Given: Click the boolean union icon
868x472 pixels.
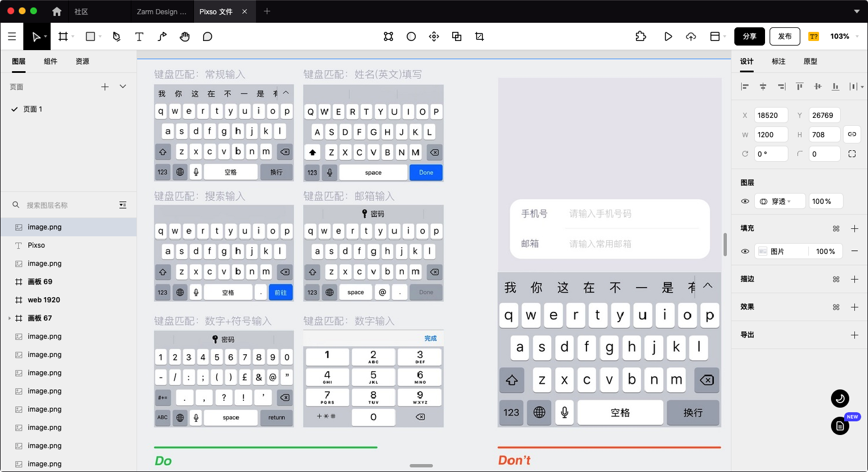Looking at the screenshot, I should point(457,36).
